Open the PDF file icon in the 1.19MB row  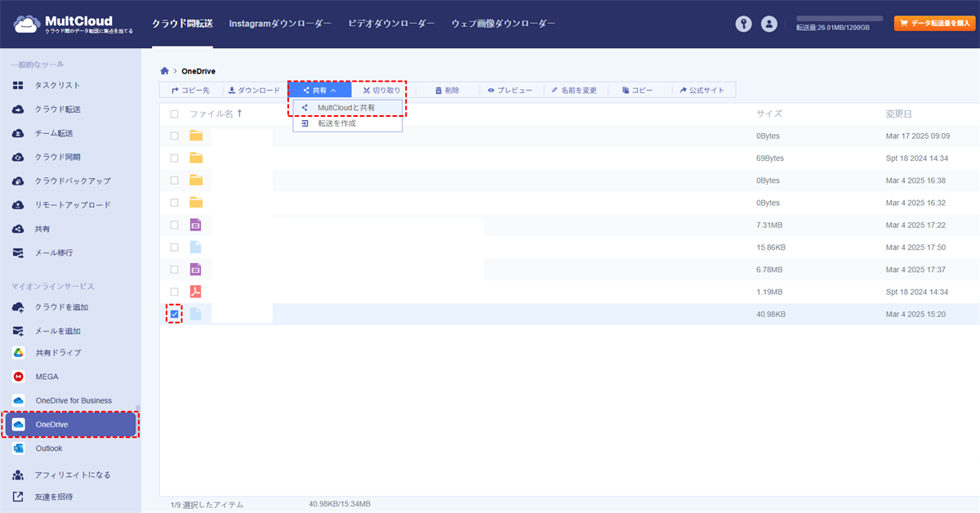click(x=196, y=292)
